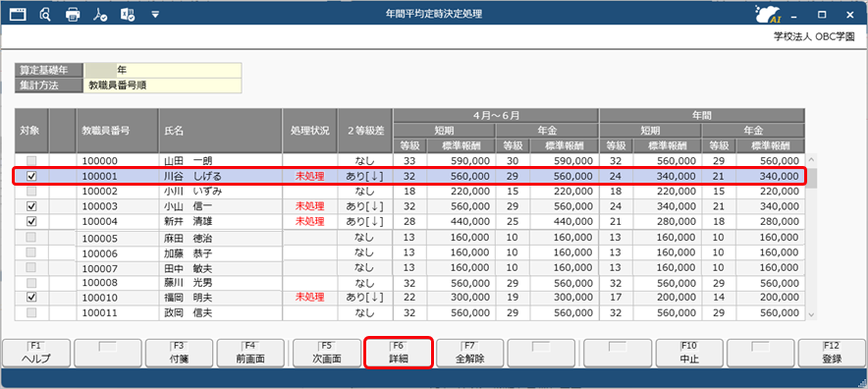This screenshot has width=868, height=389.
Task: Click the checkbox in the 政岡 信夫 row
Action: [31, 312]
